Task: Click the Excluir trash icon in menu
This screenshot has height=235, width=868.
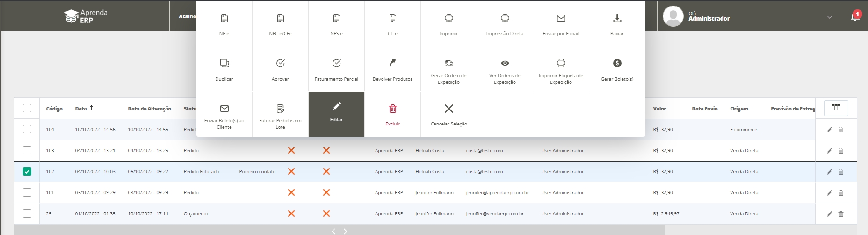Action: pos(392,109)
